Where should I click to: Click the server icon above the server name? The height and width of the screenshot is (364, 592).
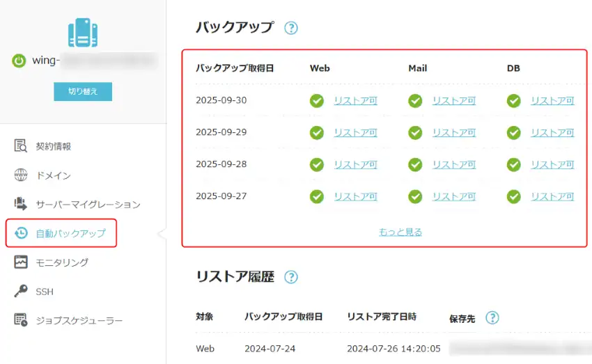tap(83, 33)
